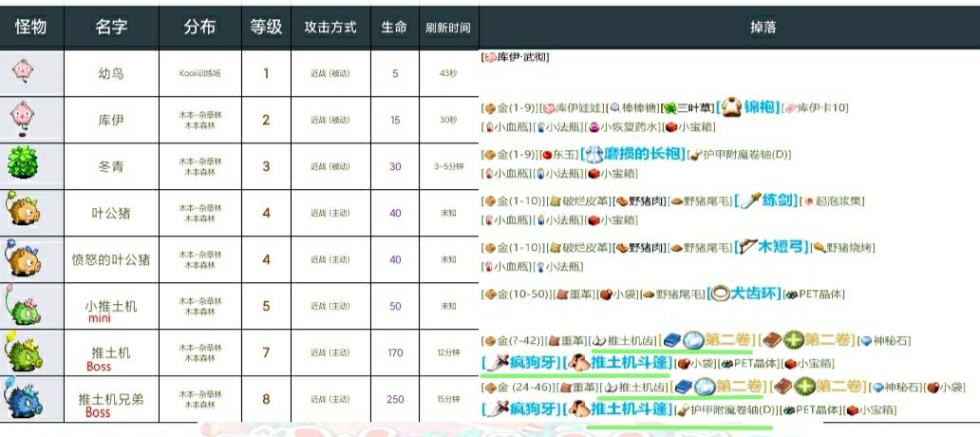Open 推土机斗篷 in the 推土机 row
Screen dimensions: 980x437
pyautogui.click(x=618, y=363)
